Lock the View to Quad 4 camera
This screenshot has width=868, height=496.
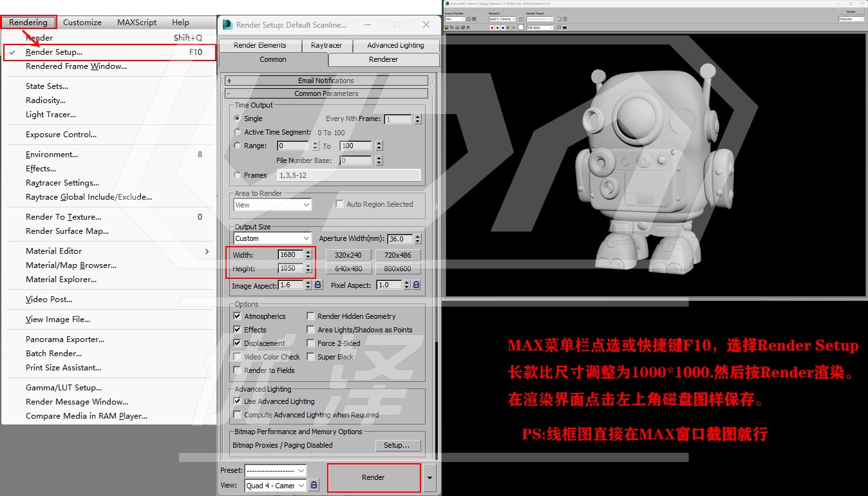click(314, 485)
